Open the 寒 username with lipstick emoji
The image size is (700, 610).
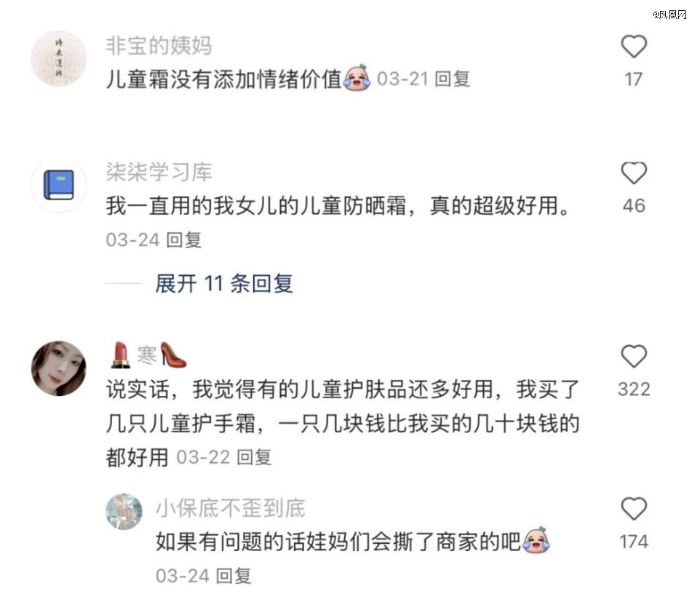[x=148, y=355]
